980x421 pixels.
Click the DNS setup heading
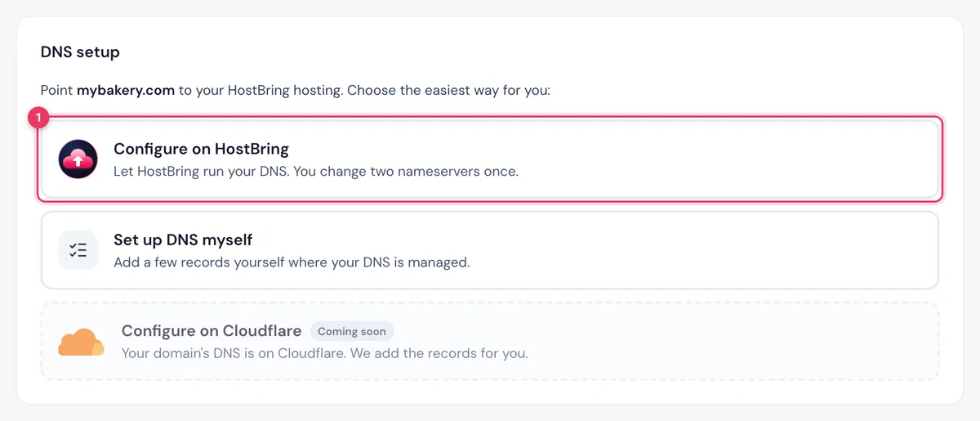tap(80, 52)
